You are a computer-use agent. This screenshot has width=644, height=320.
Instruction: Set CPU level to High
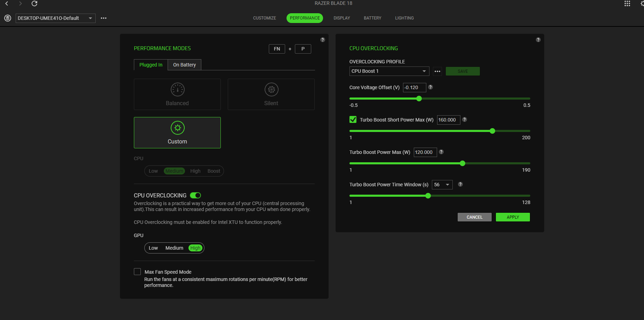click(x=195, y=171)
